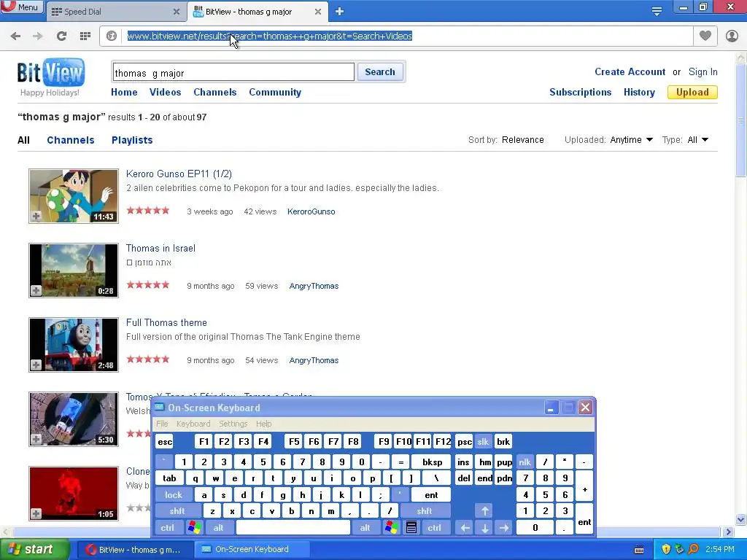Switch to the Playlists results tab
The height and width of the screenshot is (560, 747).
coord(132,140)
